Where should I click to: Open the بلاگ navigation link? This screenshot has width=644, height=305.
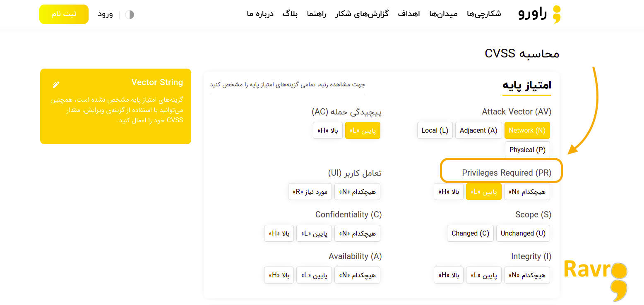click(290, 14)
